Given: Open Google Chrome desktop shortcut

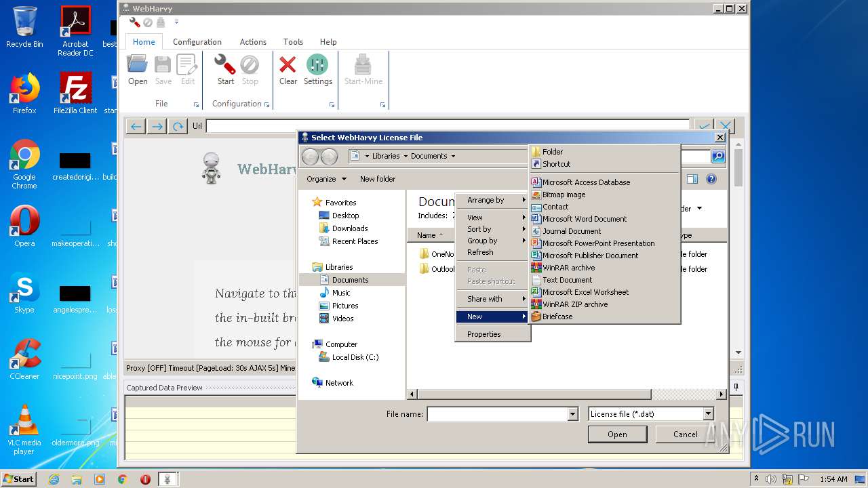Looking at the screenshot, I should [x=24, y=165].
